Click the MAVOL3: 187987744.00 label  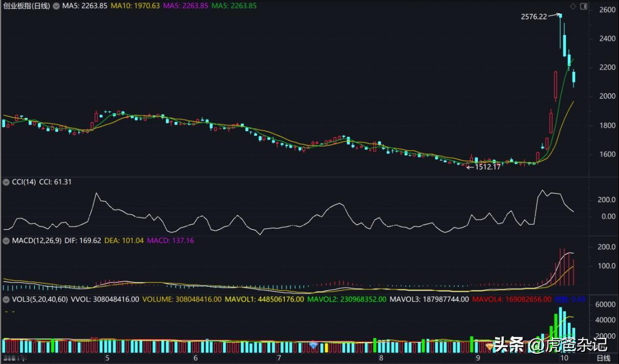click(x=429, y=299)
